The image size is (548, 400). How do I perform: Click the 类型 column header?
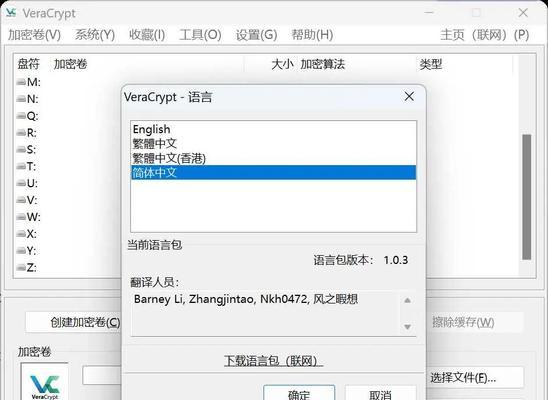pos(431,64)
